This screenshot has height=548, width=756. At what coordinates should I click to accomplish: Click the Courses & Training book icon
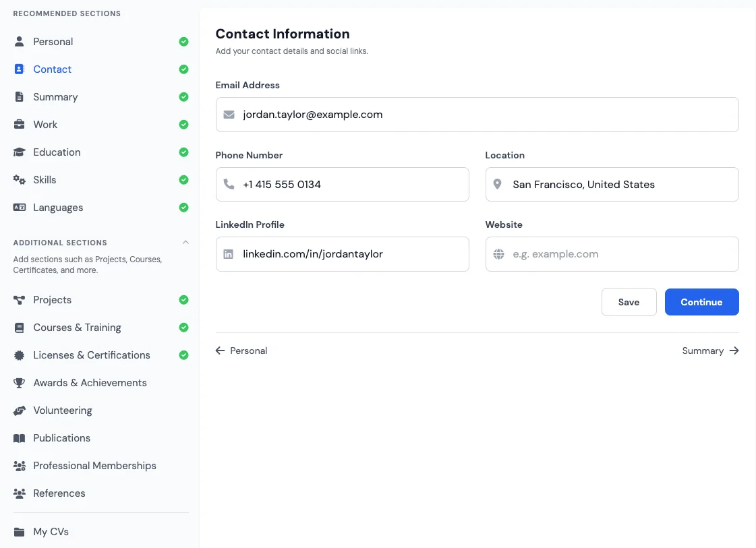tap(20, 328)
